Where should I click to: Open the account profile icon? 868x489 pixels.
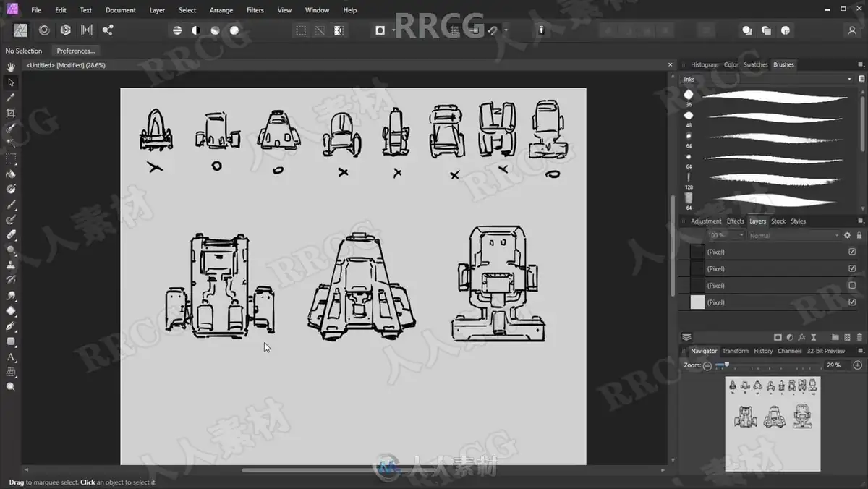852,30
